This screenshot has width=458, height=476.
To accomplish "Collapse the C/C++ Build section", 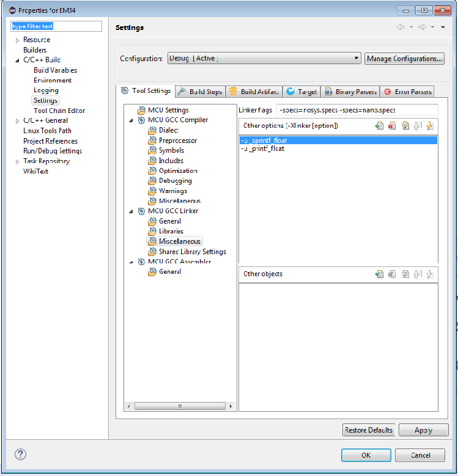I will coord(17,60).
